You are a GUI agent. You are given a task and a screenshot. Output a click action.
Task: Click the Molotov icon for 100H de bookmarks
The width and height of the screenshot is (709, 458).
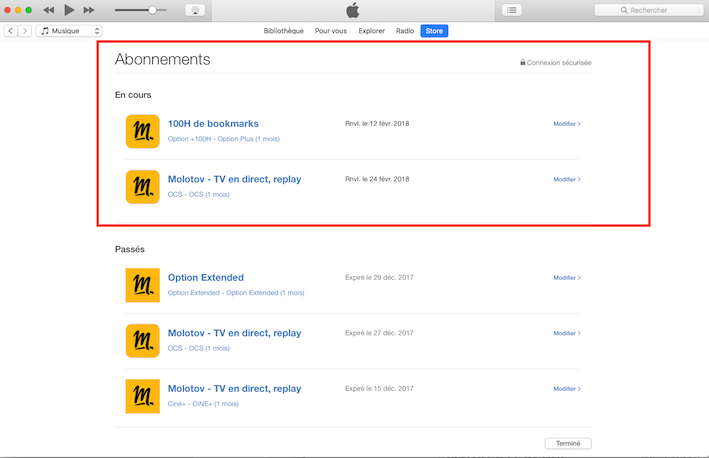[x=142, y=131]
